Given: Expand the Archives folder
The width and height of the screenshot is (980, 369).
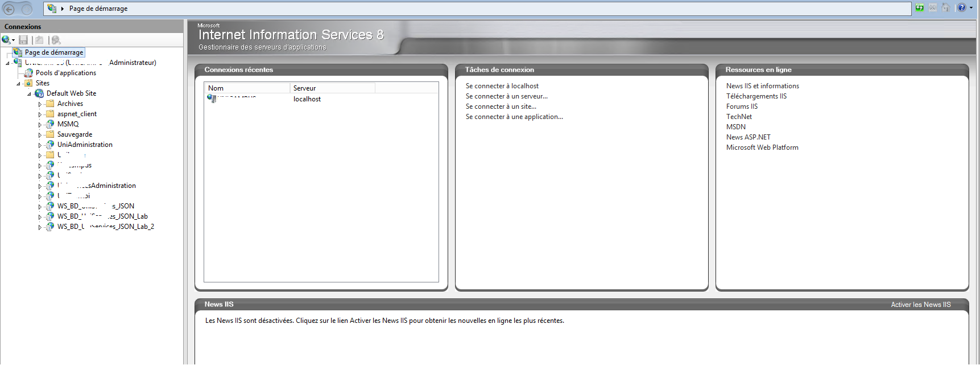Looking at the screenshot, I should pos(40,104).
